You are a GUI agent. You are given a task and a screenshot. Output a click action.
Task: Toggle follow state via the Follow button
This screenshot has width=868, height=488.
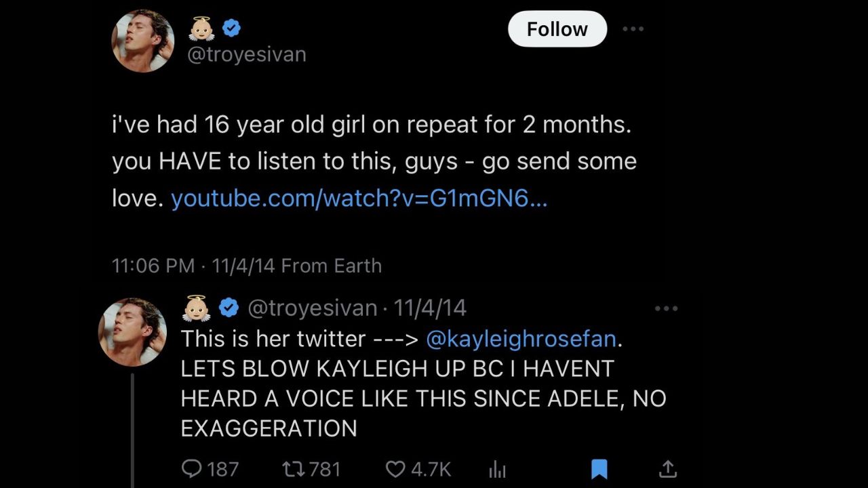[557, 29]
